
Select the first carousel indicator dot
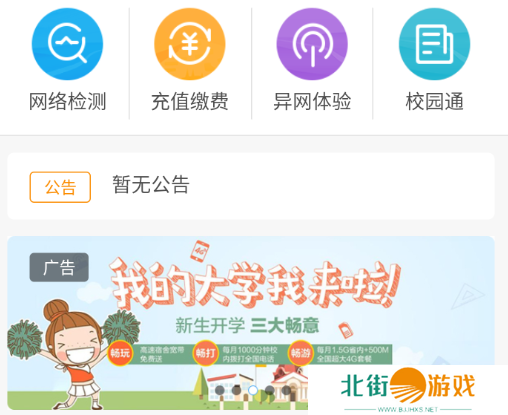[220, 390]
